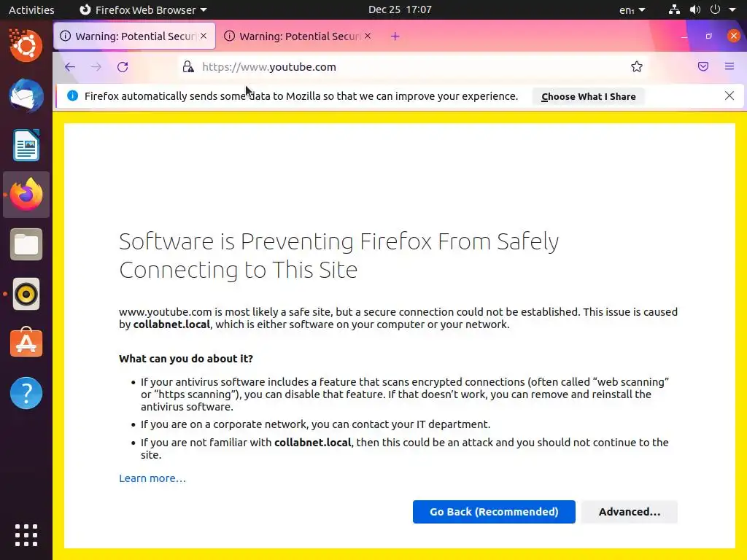Viewport: 747px width, 560px height.
Task: Open the Firefox hamburger application menu
Action: pos(729,67)
